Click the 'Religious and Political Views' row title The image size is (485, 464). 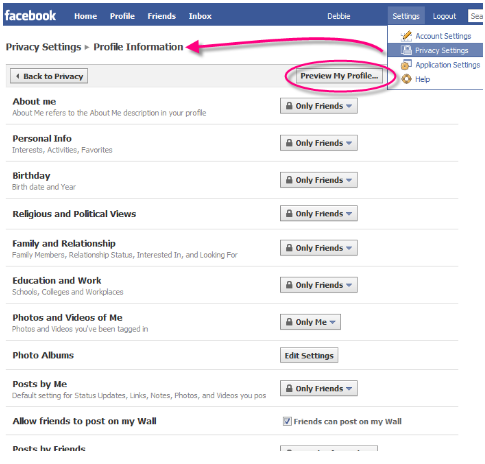point(74,214)
